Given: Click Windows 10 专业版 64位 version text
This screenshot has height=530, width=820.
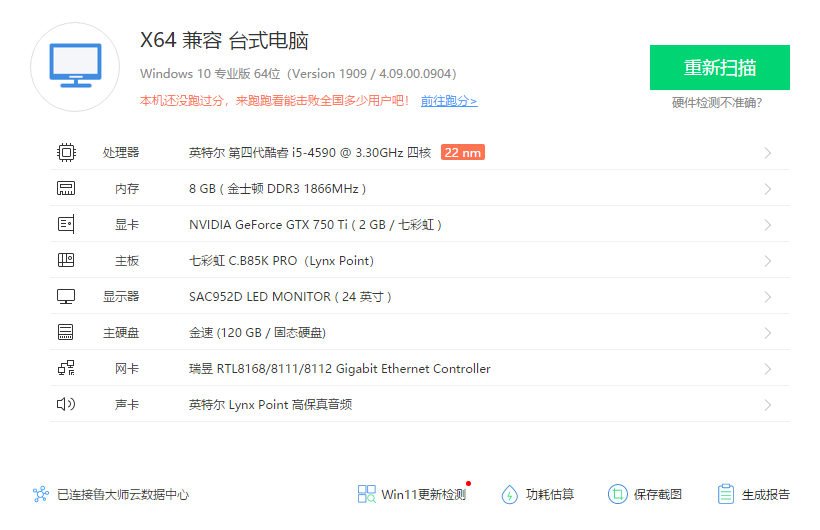Looking at the screenshot, I should pos(298,74).
